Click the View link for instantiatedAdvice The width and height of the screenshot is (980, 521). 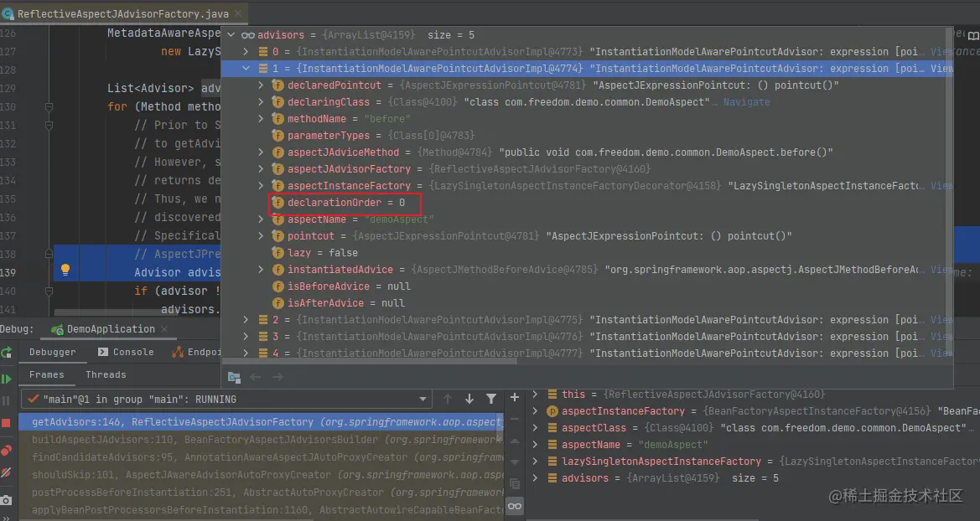[x=941, y=269]
